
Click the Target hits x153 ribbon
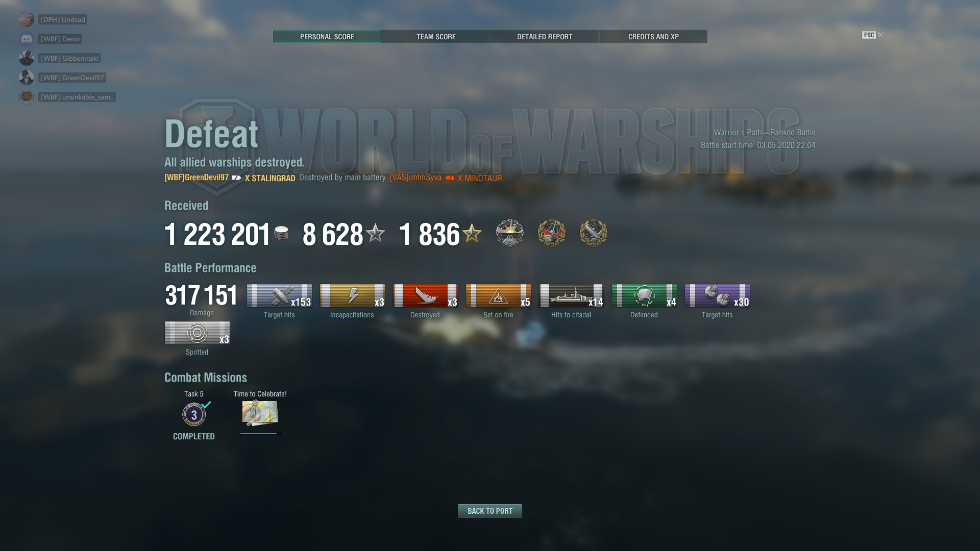tap(279, 296)
